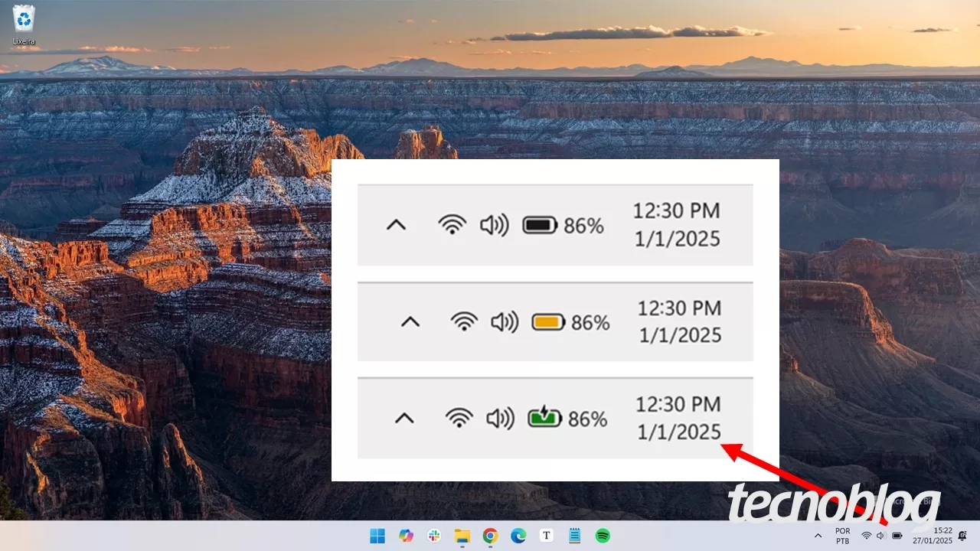Open Slack from the taskbar
Image resolution: width=980 pixels, height=551 pixels.
434,536
